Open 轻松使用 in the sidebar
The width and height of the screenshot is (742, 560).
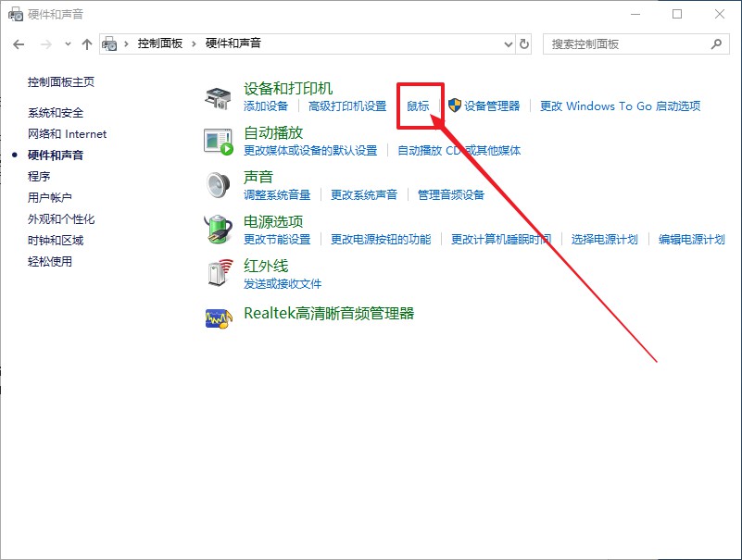tap(50, 262)
